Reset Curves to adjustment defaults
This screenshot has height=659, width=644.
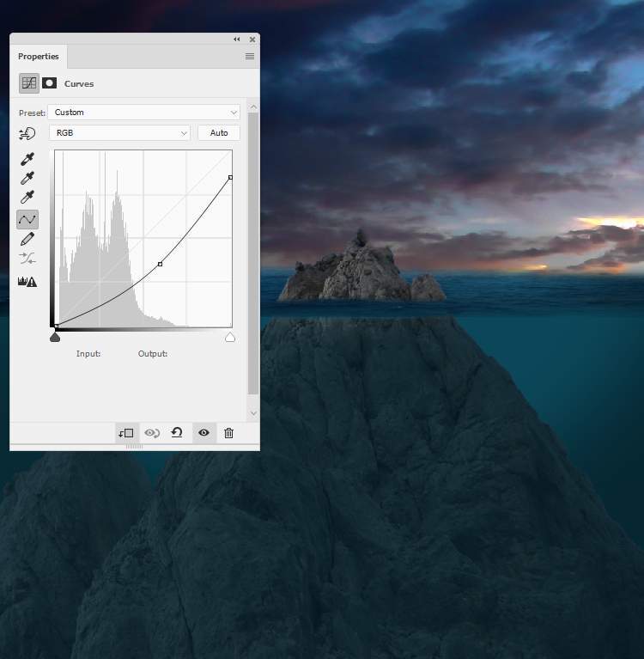177,432
